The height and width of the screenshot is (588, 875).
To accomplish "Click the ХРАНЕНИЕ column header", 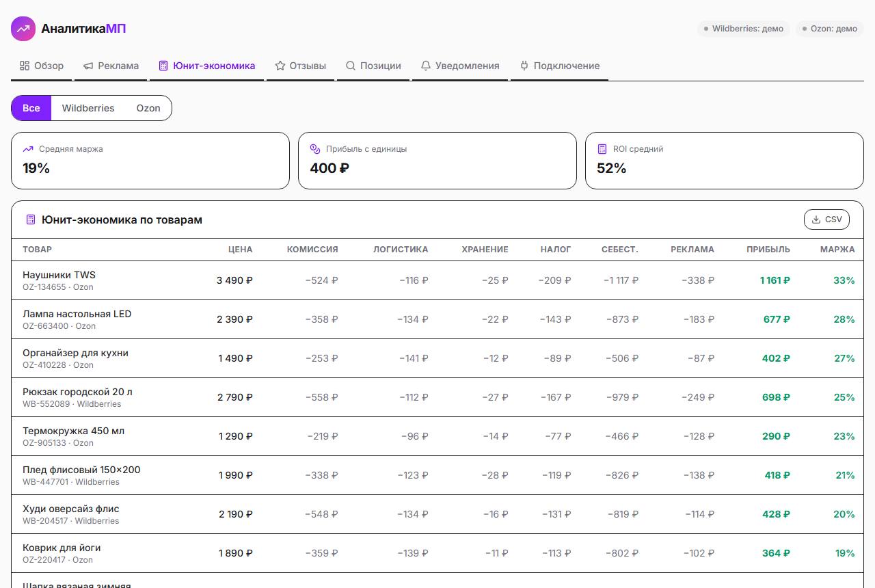I will point(485,250).
